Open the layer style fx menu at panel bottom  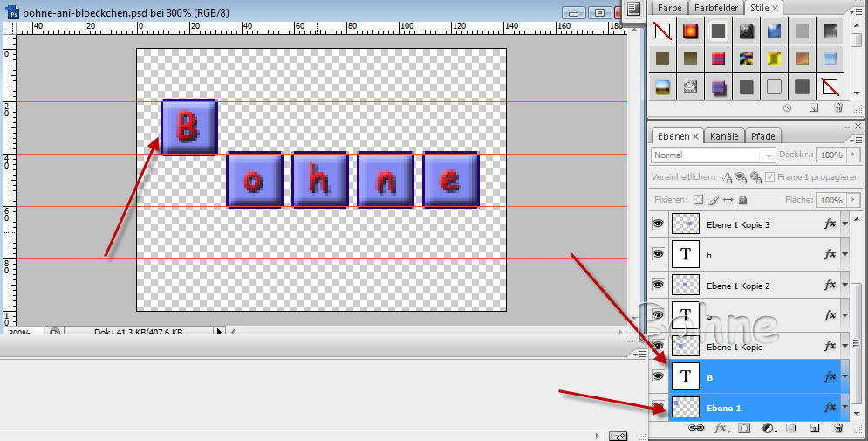(721, 428)
